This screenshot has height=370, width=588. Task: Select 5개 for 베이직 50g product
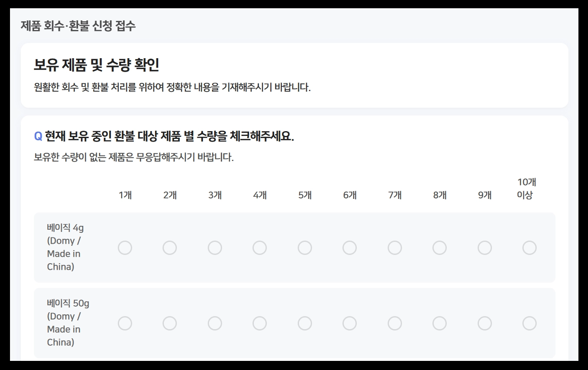305,323
